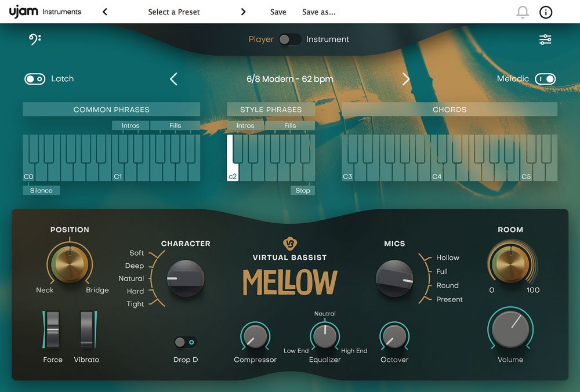Select the previous style

click(173, 79)
